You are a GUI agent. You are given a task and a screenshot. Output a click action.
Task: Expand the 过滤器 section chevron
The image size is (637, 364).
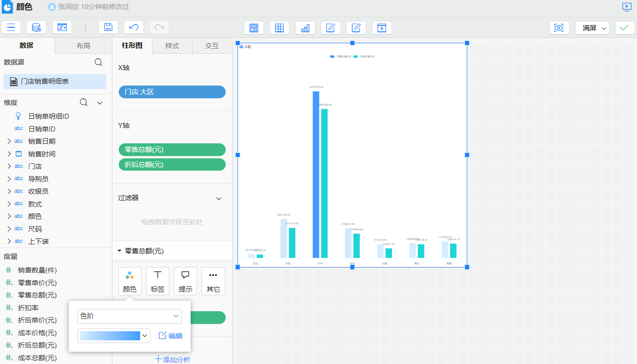219,198
